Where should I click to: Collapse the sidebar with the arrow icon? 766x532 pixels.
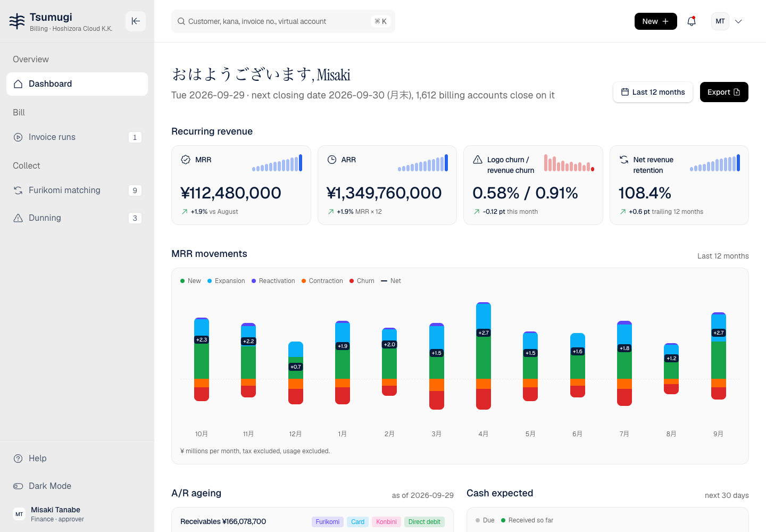point(136,21)
